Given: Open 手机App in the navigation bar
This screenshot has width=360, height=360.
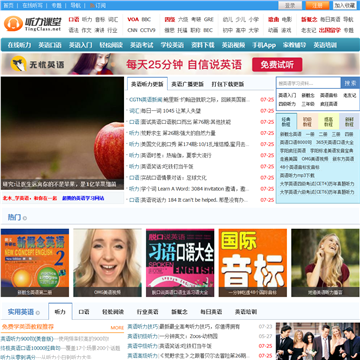Looking at the screenshot, I should [264, 45].
